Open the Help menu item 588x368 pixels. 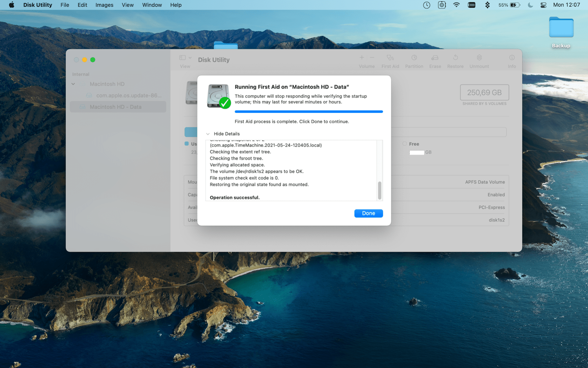point(176,5)
